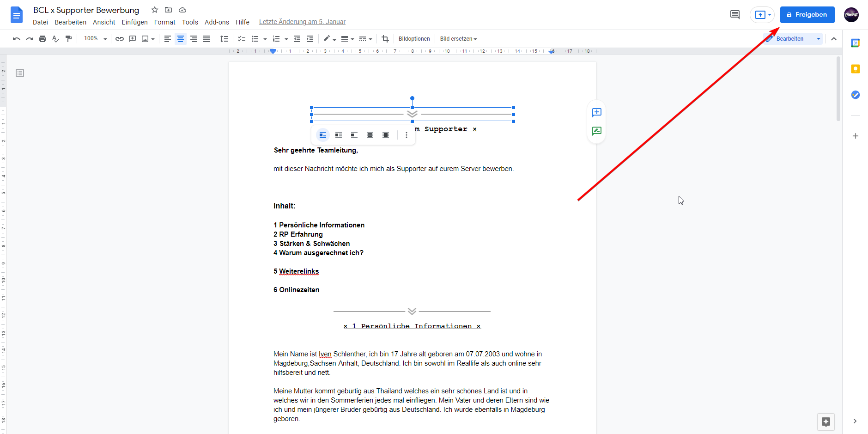Open the Format menu
Viewport: 868px width, 434px height.
point(164,22)
